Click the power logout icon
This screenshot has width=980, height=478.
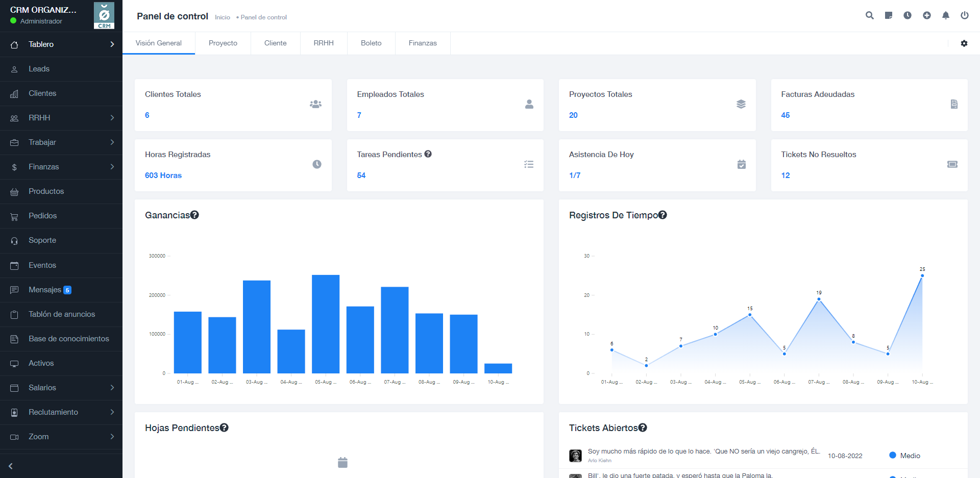click(964, 15)
